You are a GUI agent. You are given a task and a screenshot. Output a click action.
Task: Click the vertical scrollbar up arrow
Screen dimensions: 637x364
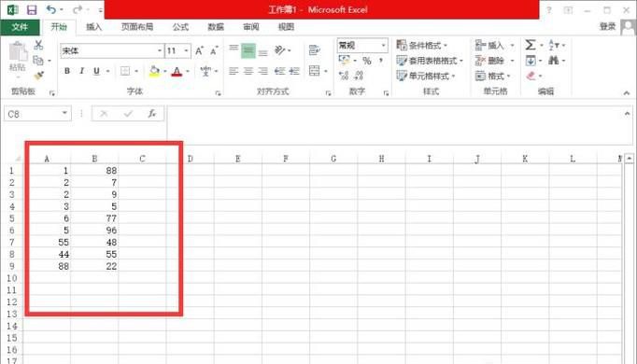click(x=629, y=158)
